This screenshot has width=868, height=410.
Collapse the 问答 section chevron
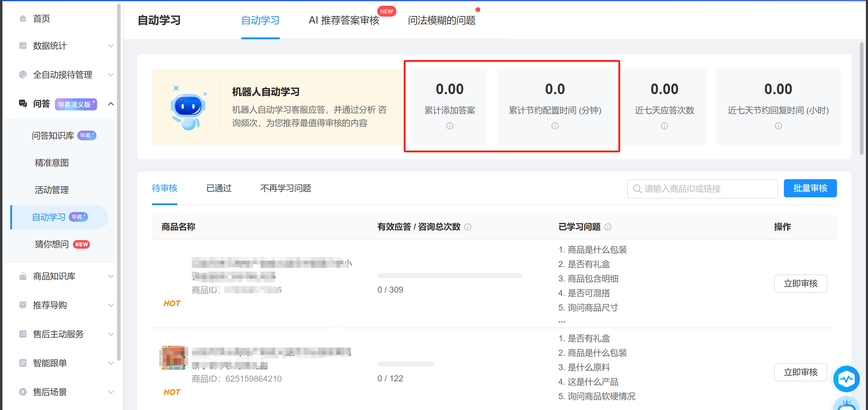point(111,103)
